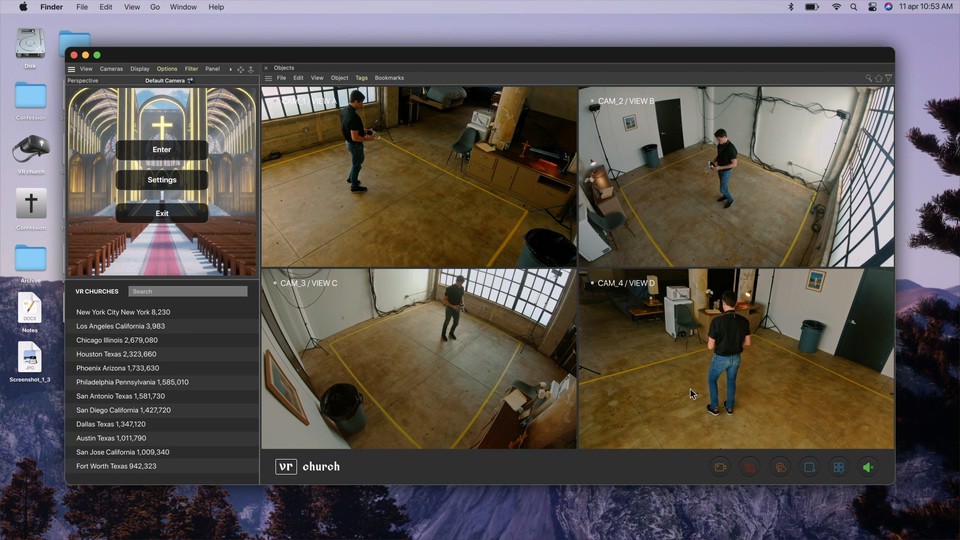960x540 pixels.
Task: Open the Screenshot_1_3 file on desktop
Action: (29, 357)
